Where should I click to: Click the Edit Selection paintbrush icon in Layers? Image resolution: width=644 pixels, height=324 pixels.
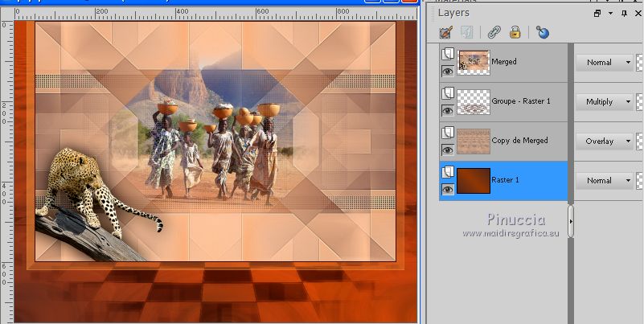446,32
